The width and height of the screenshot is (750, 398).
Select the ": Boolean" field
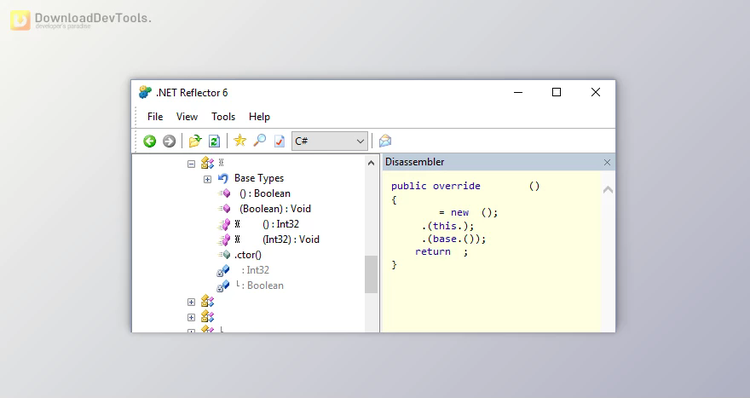[260, 285]
